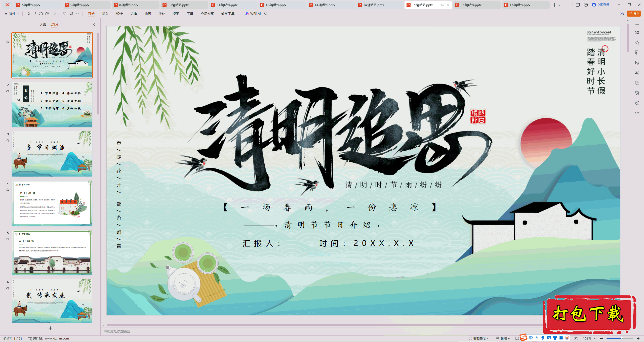Open the 3D cube icon in title bar

586,5
